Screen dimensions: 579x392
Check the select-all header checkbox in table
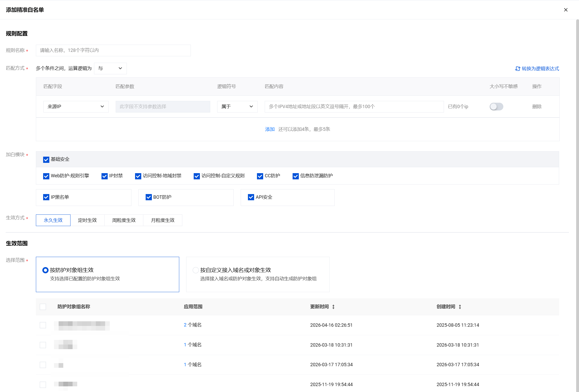coord(43,307)
